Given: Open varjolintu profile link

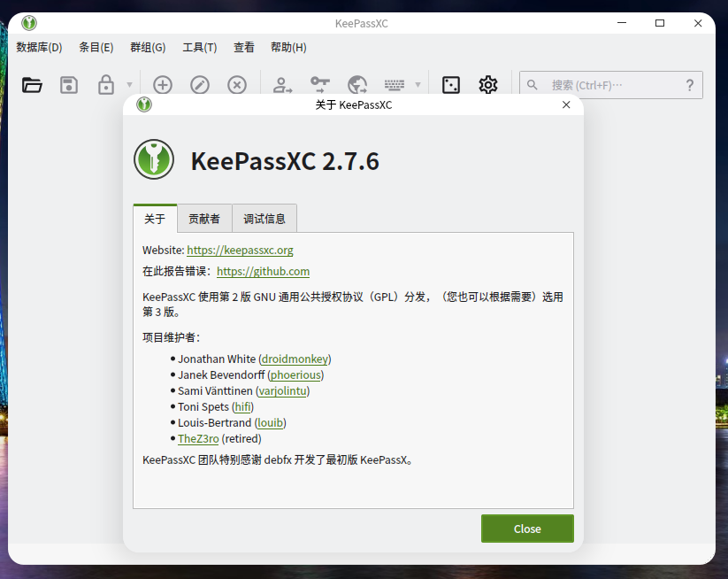Looking at the screenshot, I should click(x=283, y=390).
